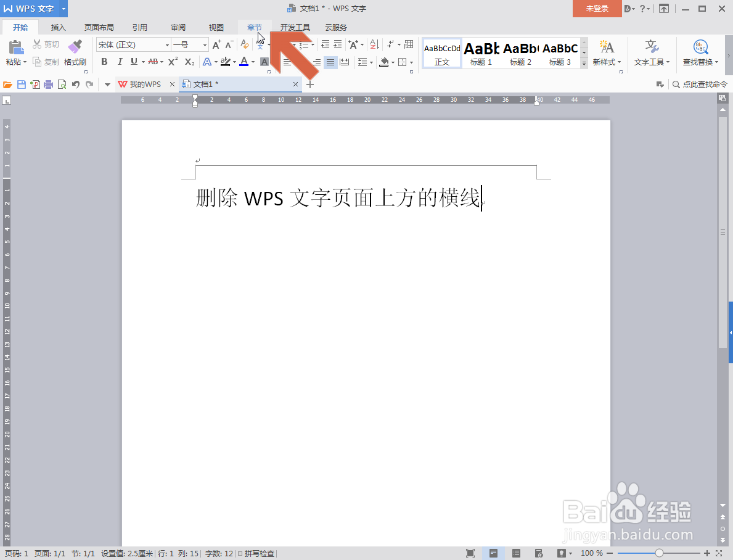Expand the line spacing dropdown arrow
Viewport: 733px width, 560px height.
pos(371,62)
